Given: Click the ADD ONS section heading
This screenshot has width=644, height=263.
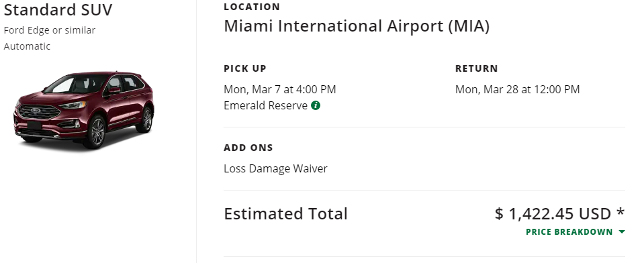Looking at the screenshot, I should pos(248,148).
